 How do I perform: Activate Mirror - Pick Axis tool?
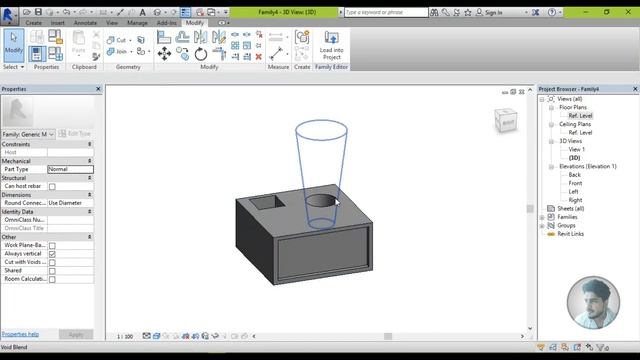click(200, 38)
